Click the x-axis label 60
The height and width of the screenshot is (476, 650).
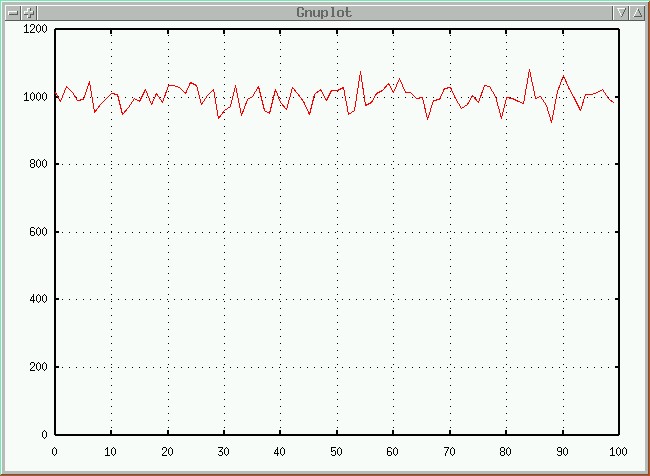[x=393, y=452]
